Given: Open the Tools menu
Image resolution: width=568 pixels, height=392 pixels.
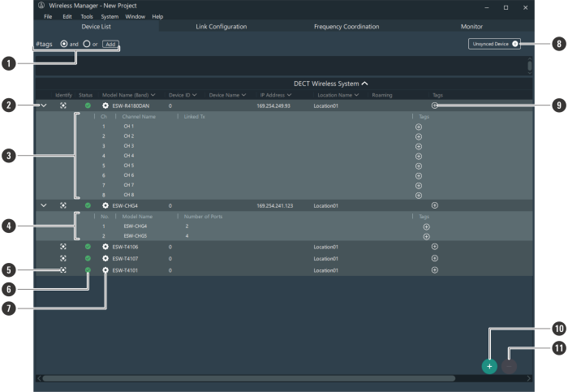Looking at the screenshot, I should point(87,17).
